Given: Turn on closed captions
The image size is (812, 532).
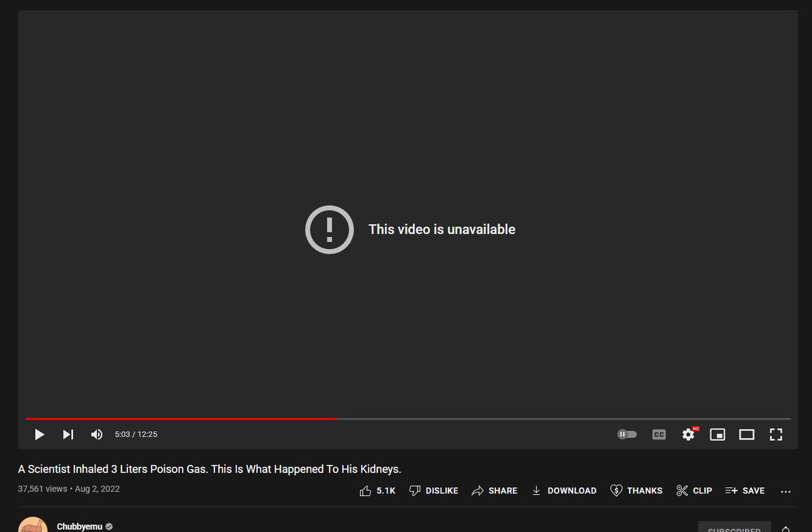Looking at the screenshot, I should click(x=659, y=435).
